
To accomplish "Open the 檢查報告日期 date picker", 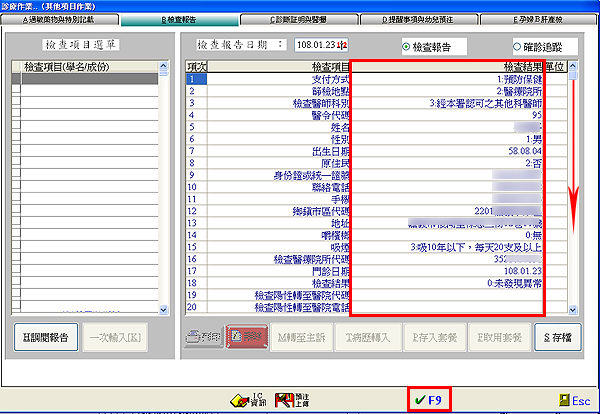I will point(343,46).
